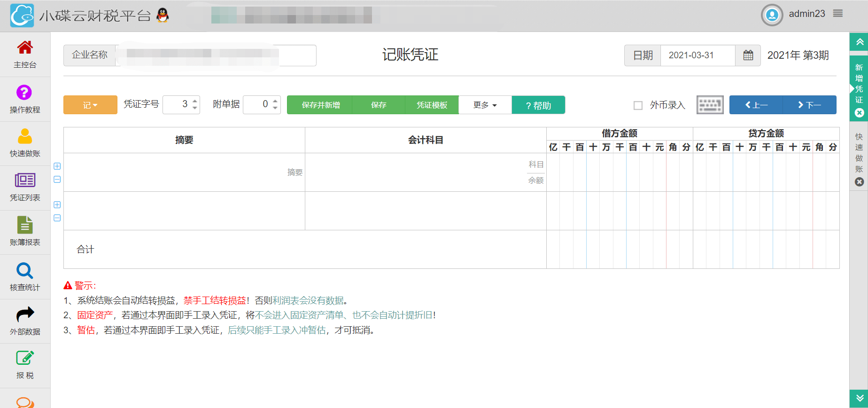Click the keyboard icon beside 外币录入
This screenshot has height=408, width=868.
pyautogui.click(x=710, y=105)
